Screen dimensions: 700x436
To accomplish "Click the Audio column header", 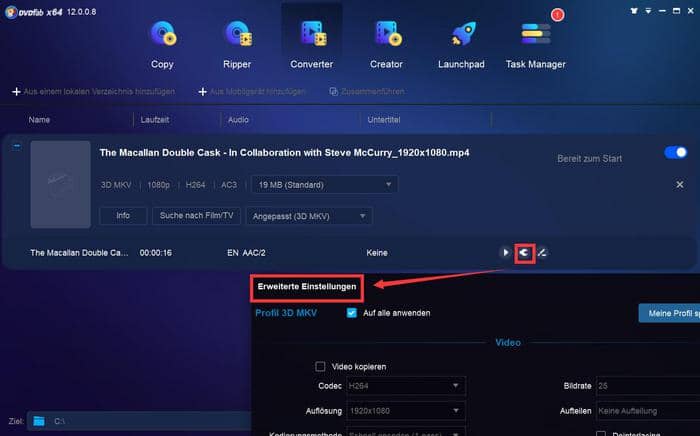I will pyautogui.click(x=238, y=120).
